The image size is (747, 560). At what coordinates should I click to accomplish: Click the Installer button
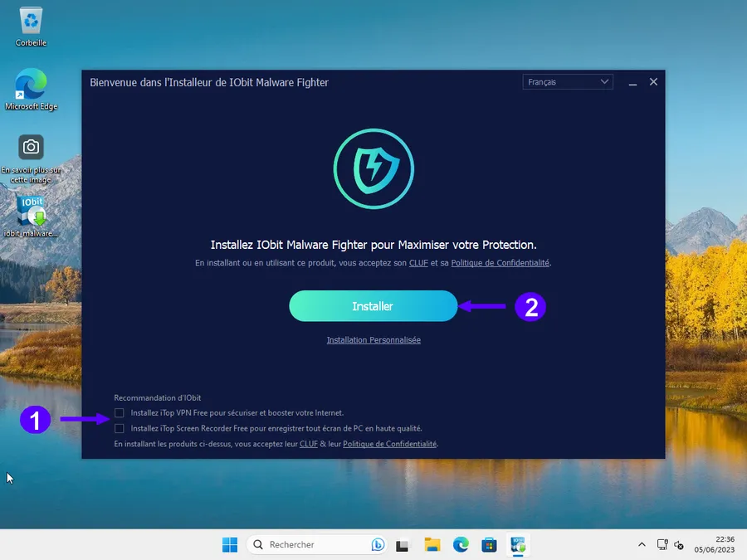click(373, 306)
